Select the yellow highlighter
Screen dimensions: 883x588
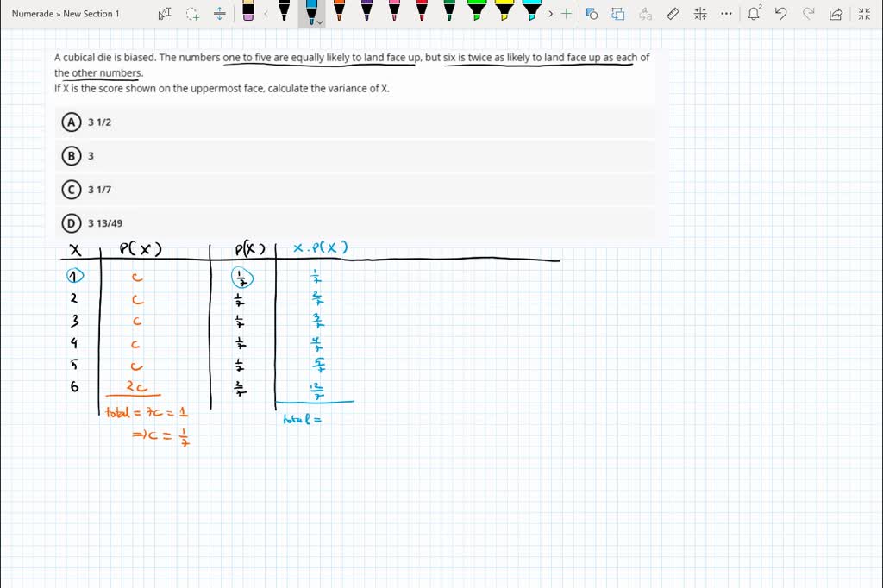pos(504,12)
